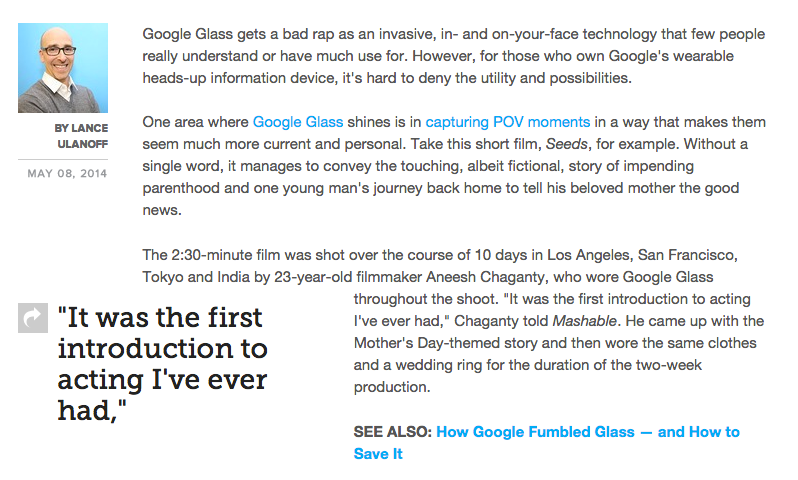Open Lance Ulanoff's author photo
798x480 pixels.
(63, 68)
